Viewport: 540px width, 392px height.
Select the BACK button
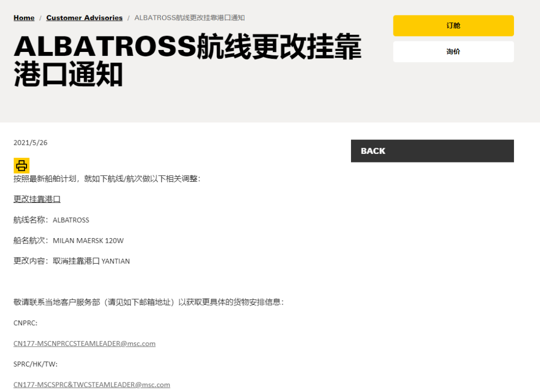click(x=432, y=151)
